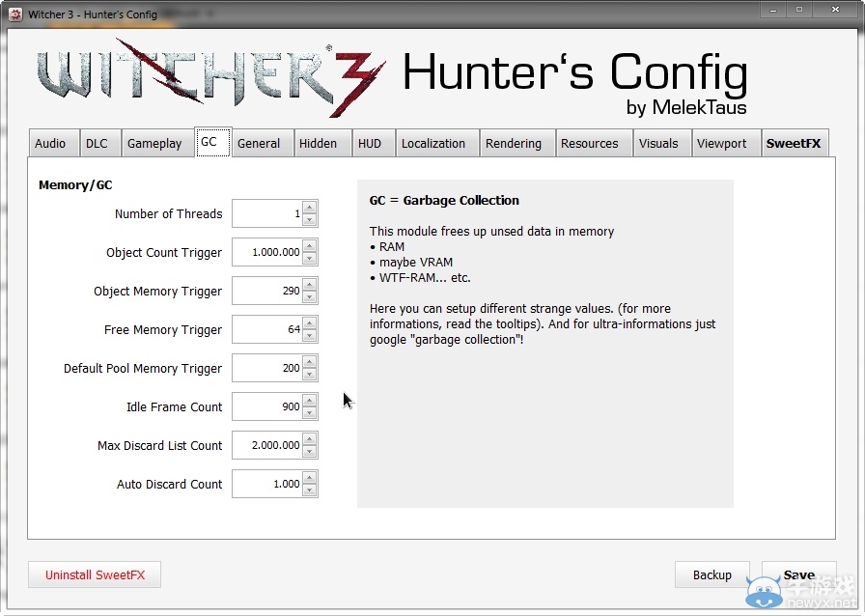The image size is (865, 616).
Task: Increase Free Memory Trigger value
Action: 310,323
